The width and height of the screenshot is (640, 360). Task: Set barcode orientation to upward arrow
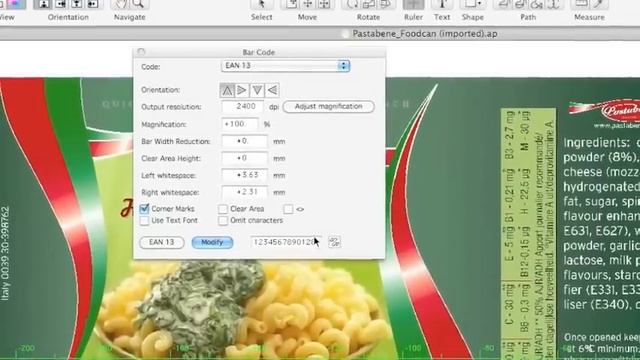227,90
